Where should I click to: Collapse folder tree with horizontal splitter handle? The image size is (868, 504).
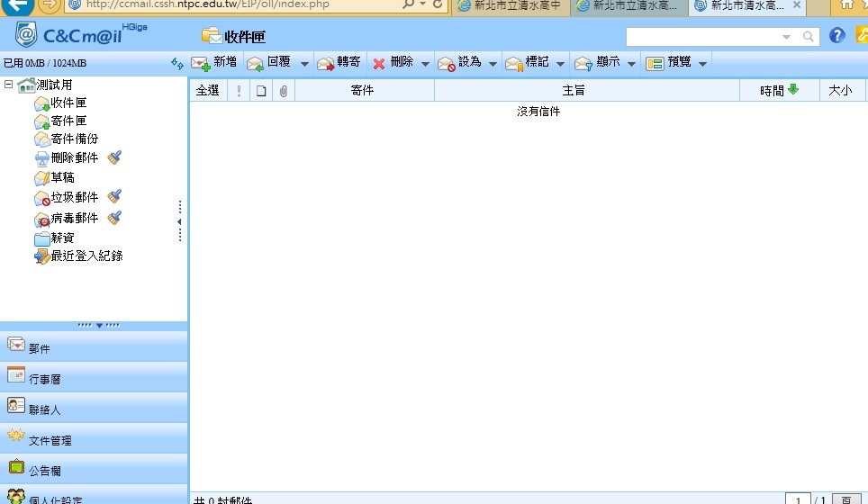click(x=99, y=325)
